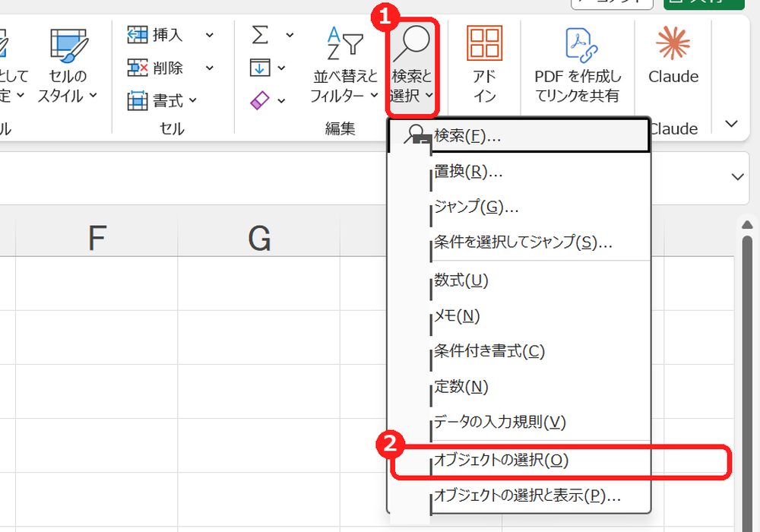Expand the AutoSum dropdown arrow
The width and height of the screenshot is (760, 532).
290,35
